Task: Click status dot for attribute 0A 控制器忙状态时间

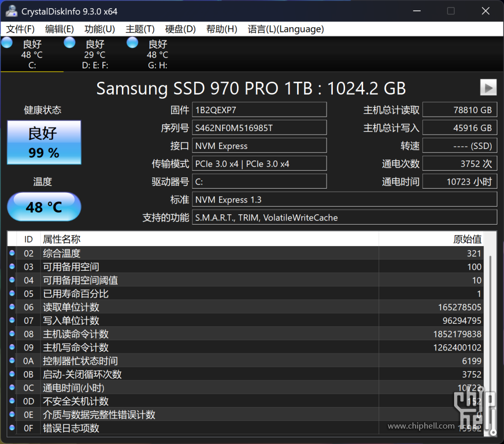Action: (x=12, y=361)
